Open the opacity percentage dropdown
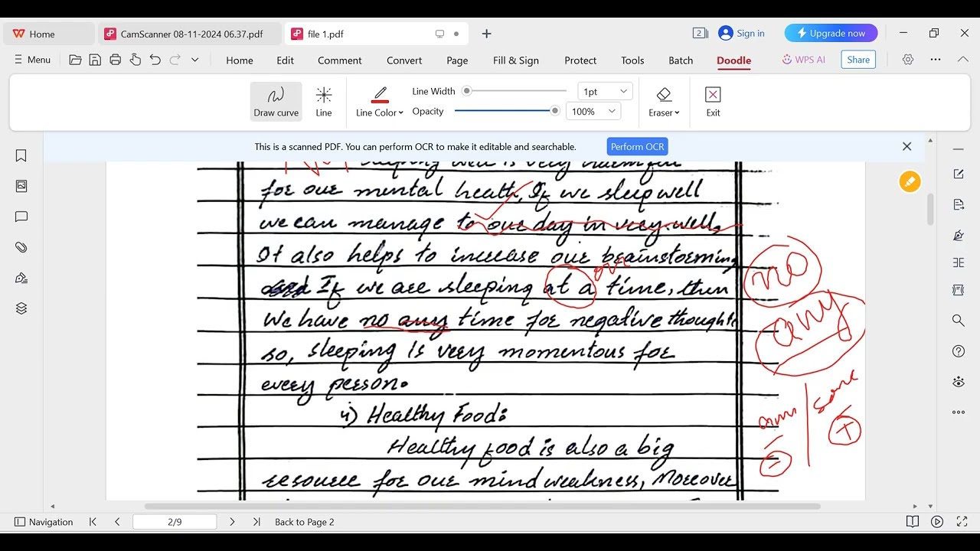 593,111
